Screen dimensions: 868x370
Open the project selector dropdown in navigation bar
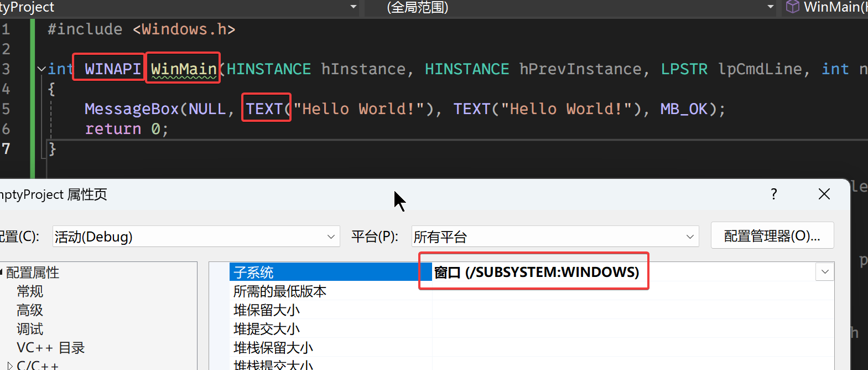point(353,7)
